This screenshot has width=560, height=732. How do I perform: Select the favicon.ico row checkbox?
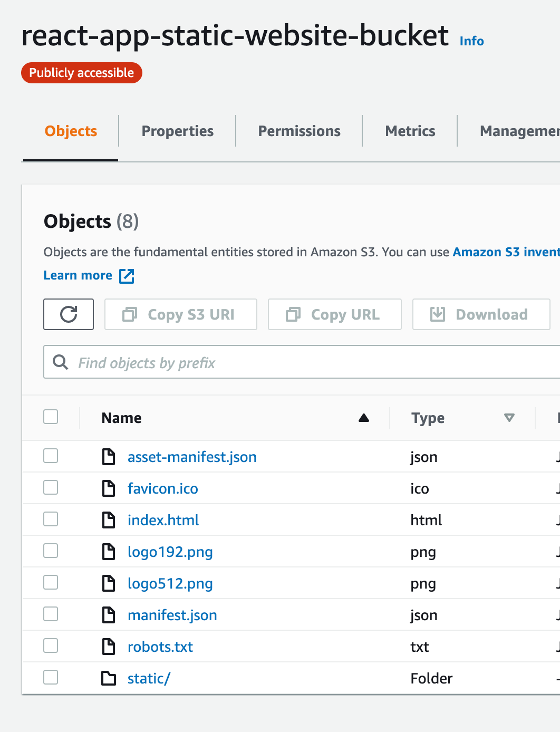pyautogui.click(x=51, y=487)
